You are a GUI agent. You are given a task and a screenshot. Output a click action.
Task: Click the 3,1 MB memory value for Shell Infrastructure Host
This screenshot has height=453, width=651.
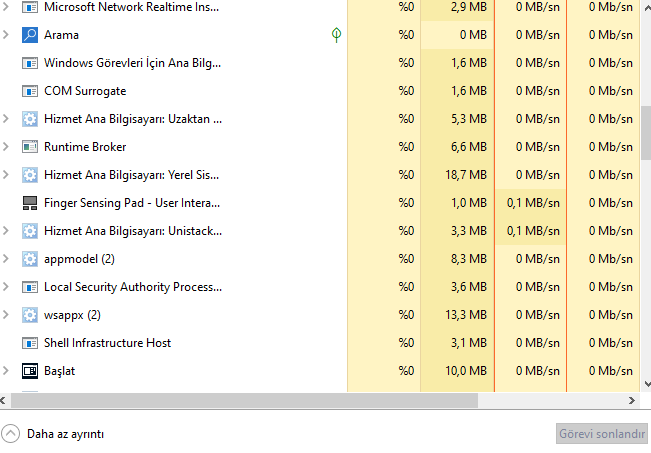[x=469, y=343]
